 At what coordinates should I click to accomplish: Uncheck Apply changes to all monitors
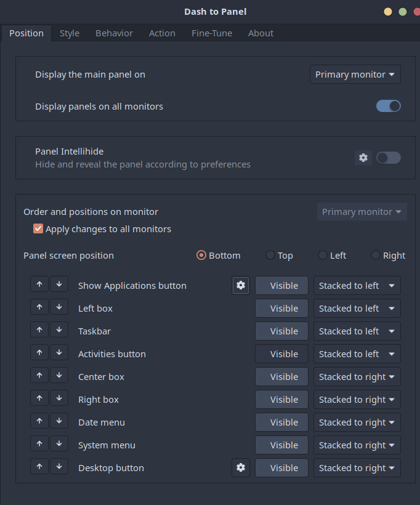pyautogui.click(x=38, y=228)
